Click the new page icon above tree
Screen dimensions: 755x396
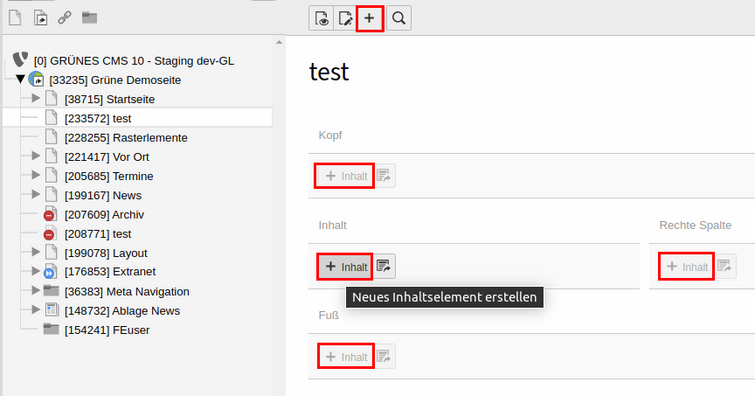[15, 18]
